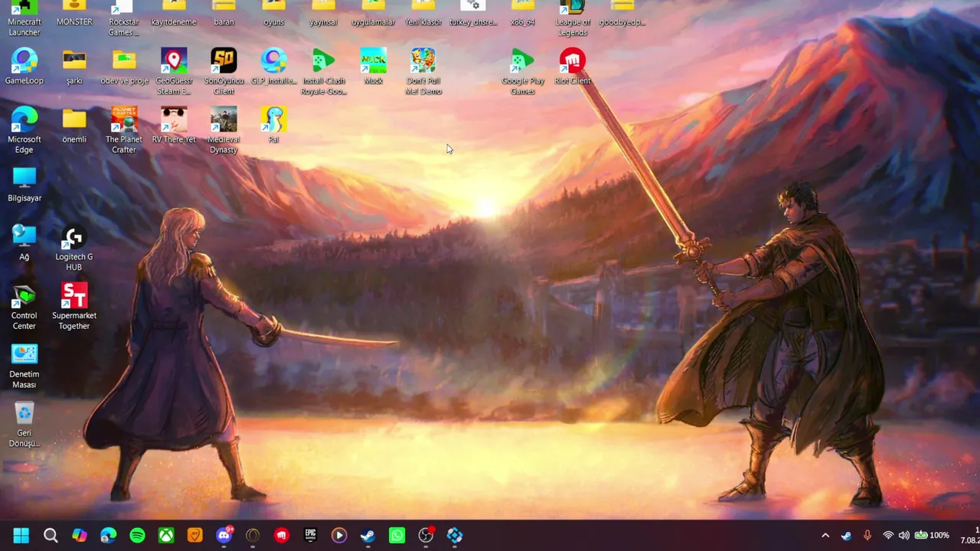Open the media player taskbar icon

coord(339,536)
